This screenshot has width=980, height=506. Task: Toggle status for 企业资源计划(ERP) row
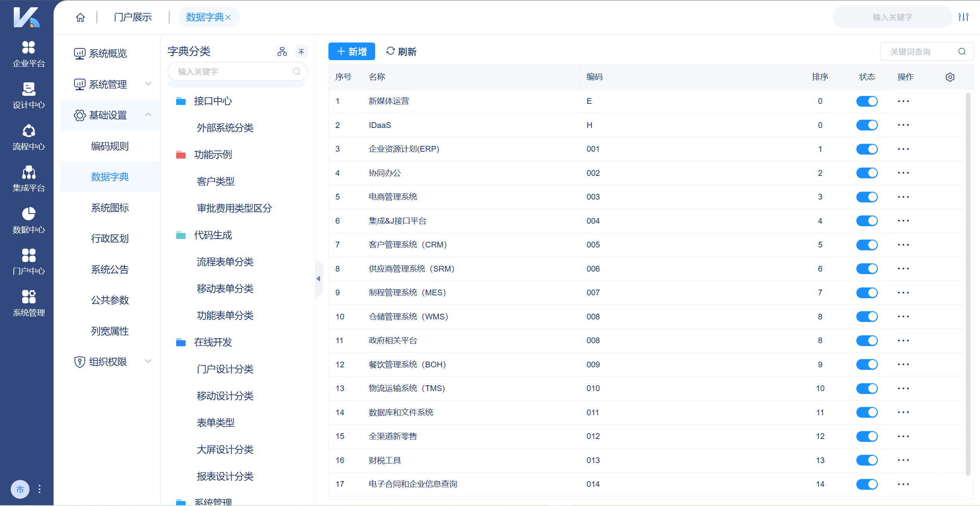pos(867,149)
